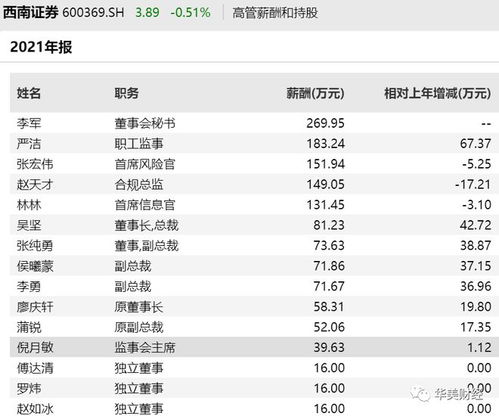Click the change value 36.96
Image resolution: width=499 pixels, height=416 pixels.
point(476,286)
